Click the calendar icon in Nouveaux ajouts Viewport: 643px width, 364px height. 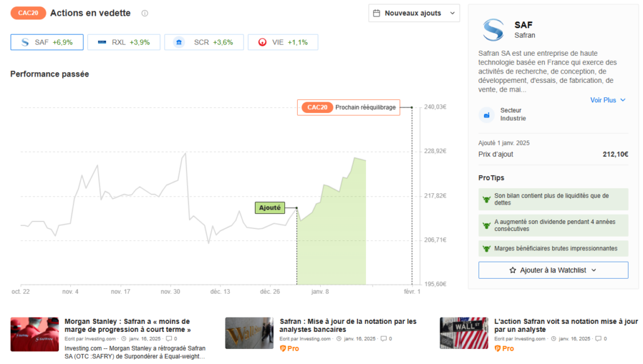point(377,13)
